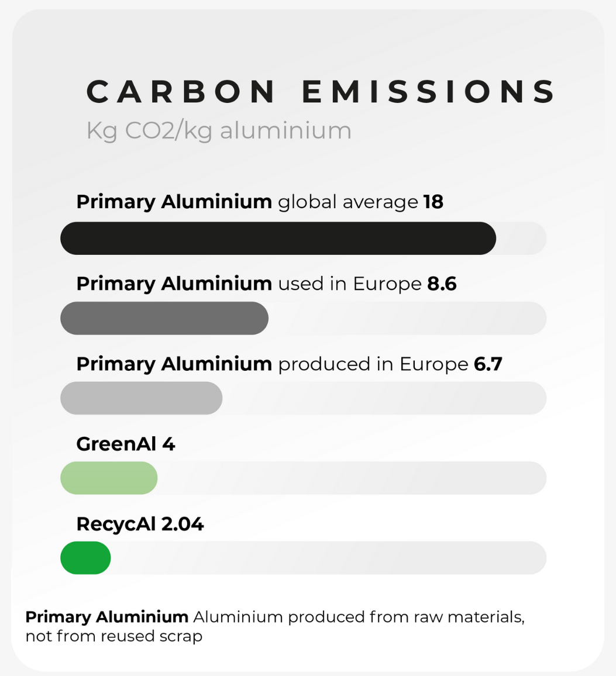Image resolution: width=616 pixels, height=676 pixels.
Task: Click the value 18 beside global average
Action: point(433,202)
